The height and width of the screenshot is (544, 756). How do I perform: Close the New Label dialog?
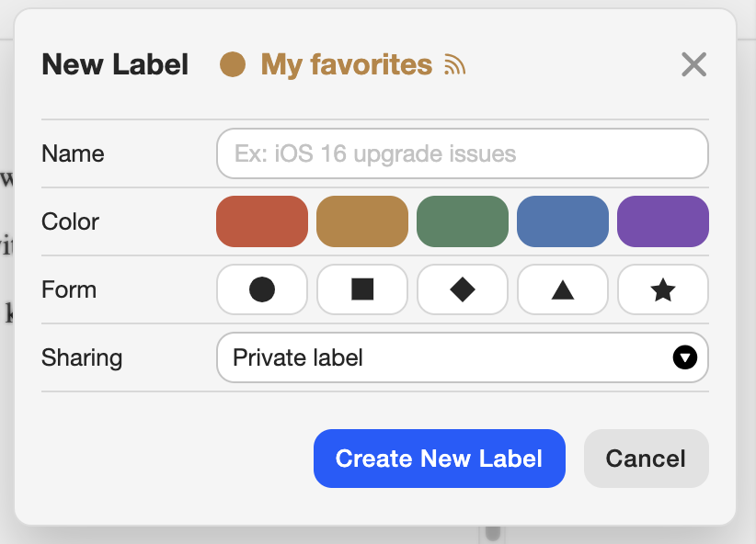click(x=693, y=64)
